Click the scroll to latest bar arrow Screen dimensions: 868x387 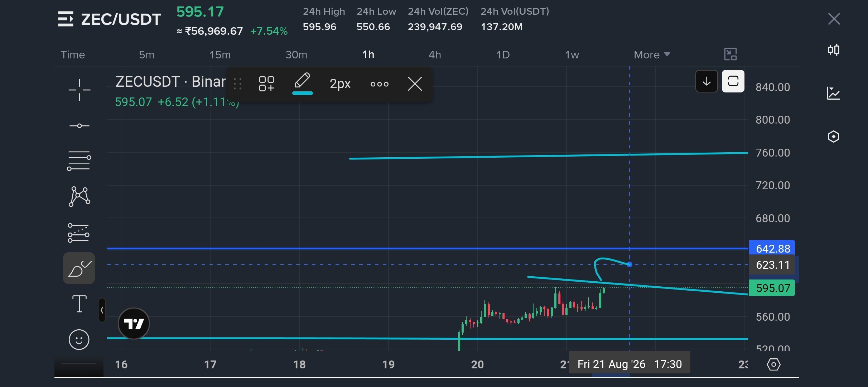pos(707,81)
